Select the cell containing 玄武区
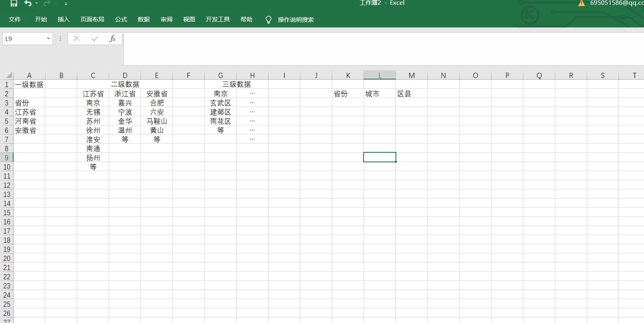This screenshot has height=323, width=644. pyautogui.click(x=220, y=103)
